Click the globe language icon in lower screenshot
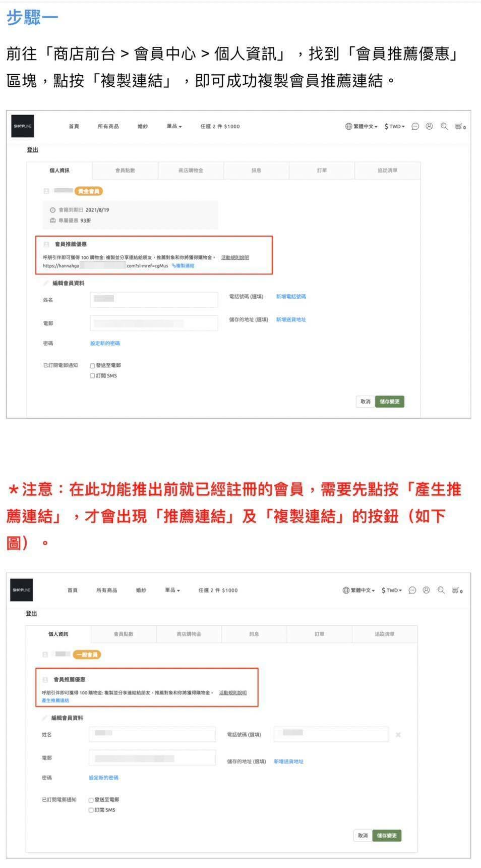Viewport: 481px width, 868px height. [346, 590]
